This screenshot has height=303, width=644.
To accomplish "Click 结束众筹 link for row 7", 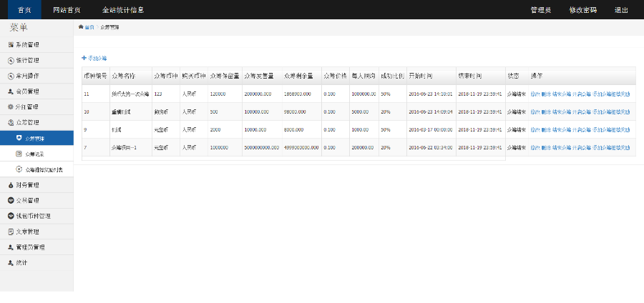I will tap(562, 148).
